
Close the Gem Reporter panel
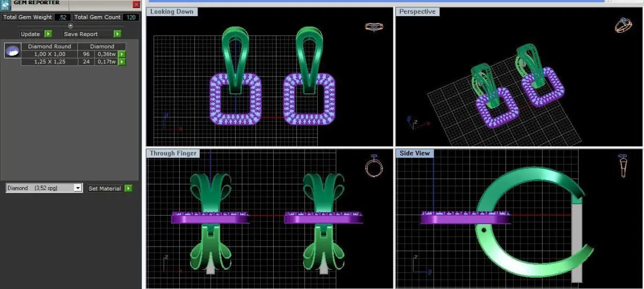[x=136, y=4]
